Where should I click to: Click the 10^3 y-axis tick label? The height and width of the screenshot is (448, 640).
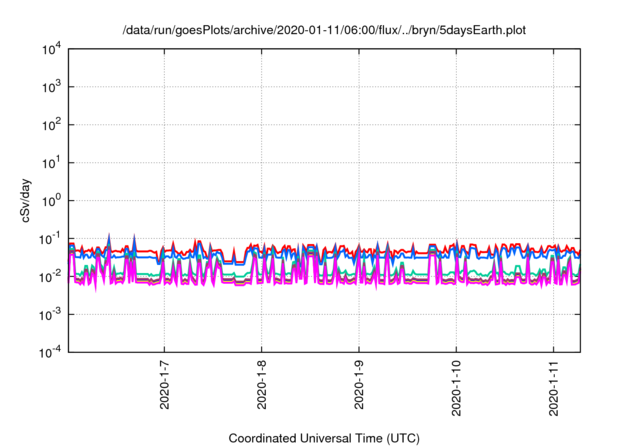click(x=51, y=87)
